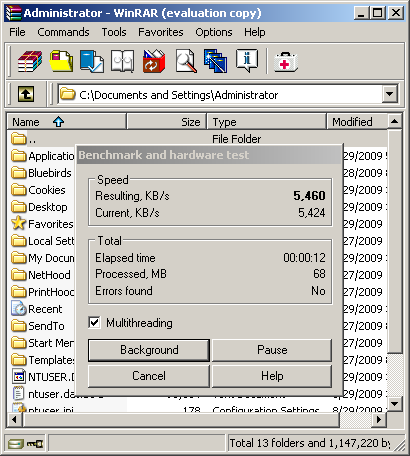This screenshot has width=410, height=456.
Task: Click the Find magnifier icon
Action: pyautogui.click(x=186, y=61)
